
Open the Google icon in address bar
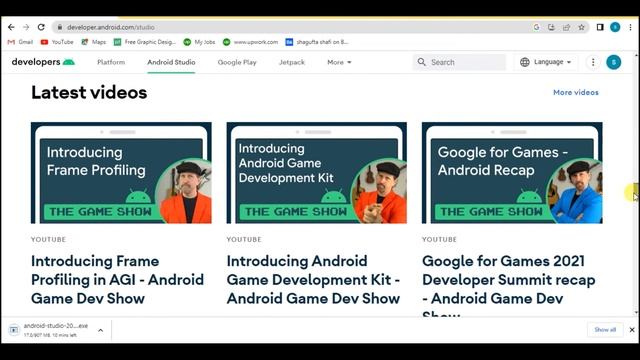tap(536, 27)
